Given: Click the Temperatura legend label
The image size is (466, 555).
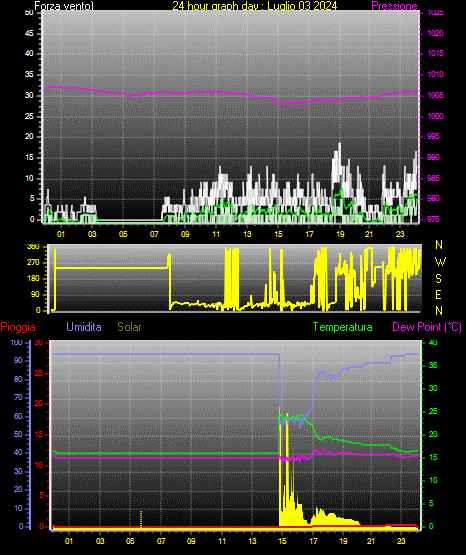Looking at the screenshot, I should [342, 327].
